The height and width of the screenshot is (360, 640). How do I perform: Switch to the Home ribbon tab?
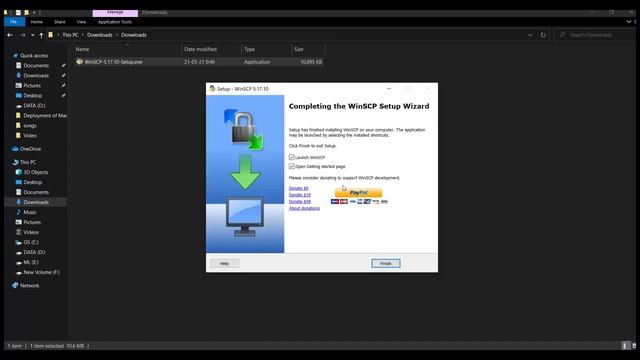click(36, 22)
